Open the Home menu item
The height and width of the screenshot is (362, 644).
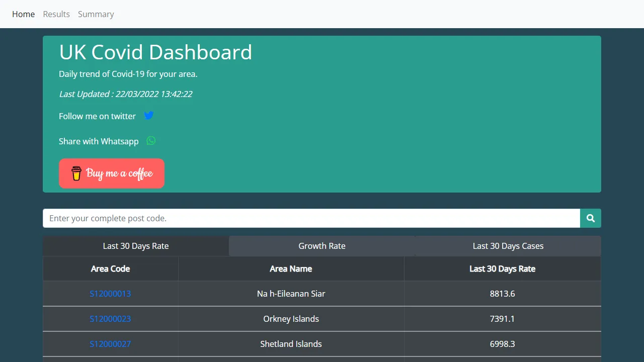23,14
